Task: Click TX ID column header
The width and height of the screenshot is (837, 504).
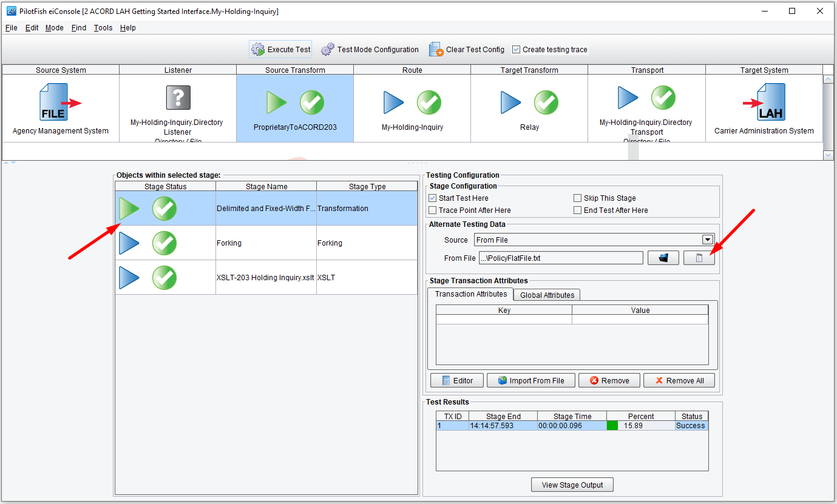Action: click(x=453, y=417)
